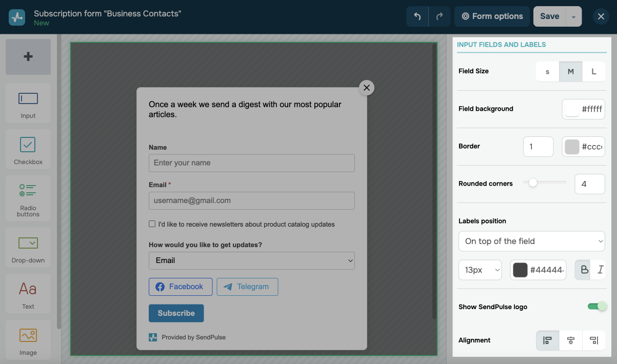Insert a Text element
Viewport: 617px width, 364px height.
click(x=28, y=294)
